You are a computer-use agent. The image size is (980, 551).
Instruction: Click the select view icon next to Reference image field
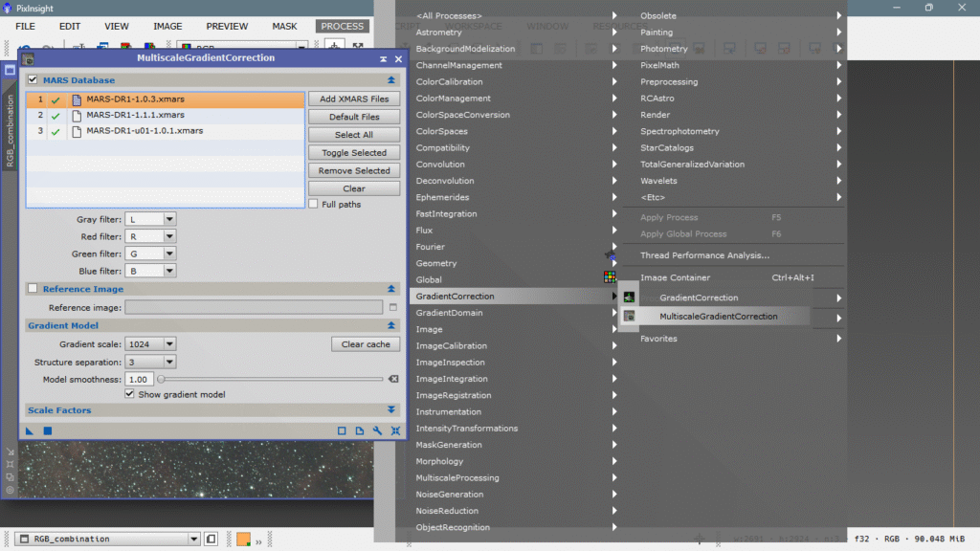point(393,307)
